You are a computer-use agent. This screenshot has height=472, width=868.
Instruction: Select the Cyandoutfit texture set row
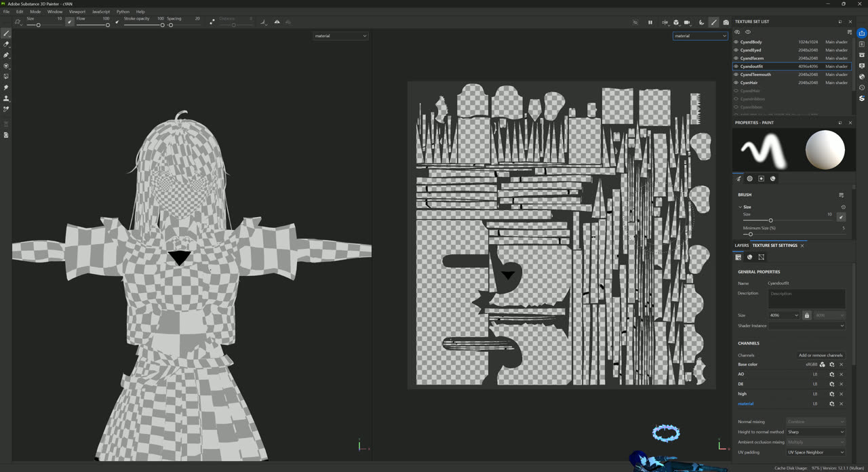tap(792, 66)
